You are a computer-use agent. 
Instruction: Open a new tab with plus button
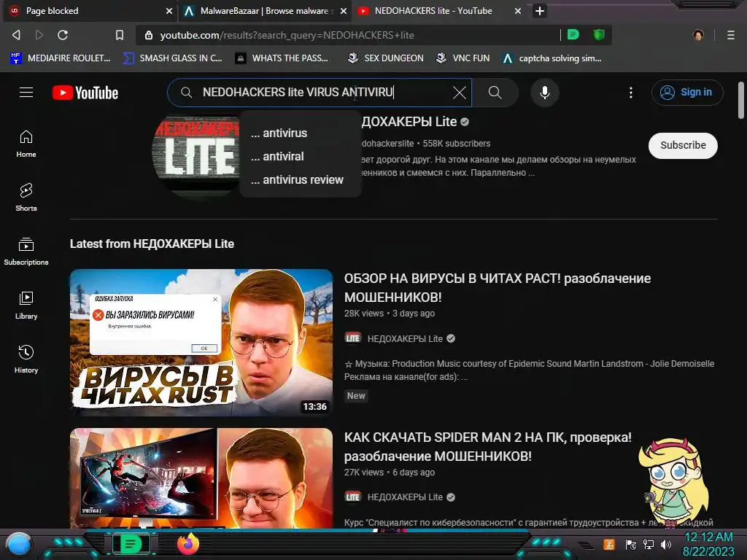(x=539, y=10)
